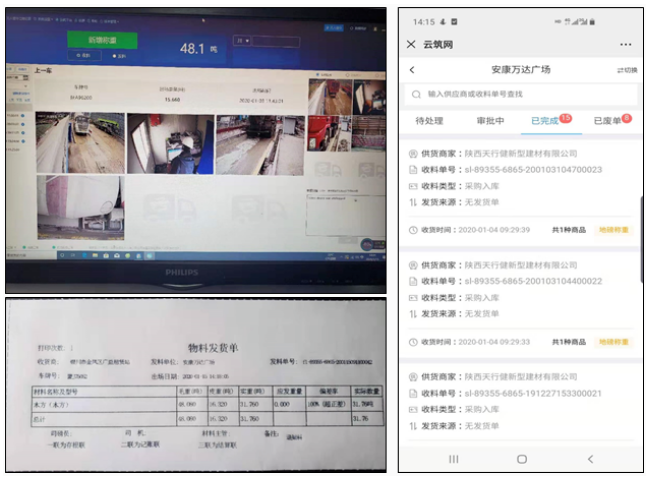Toggle the second blue dot in monitor sidebar
The width and height of the screenshot is (651, 478).
[x=23, y=124]
